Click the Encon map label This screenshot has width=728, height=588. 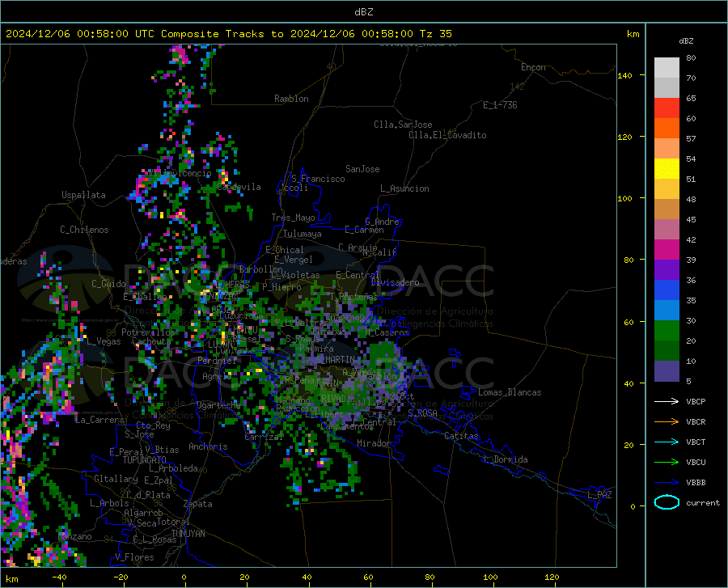pos(533,67)
